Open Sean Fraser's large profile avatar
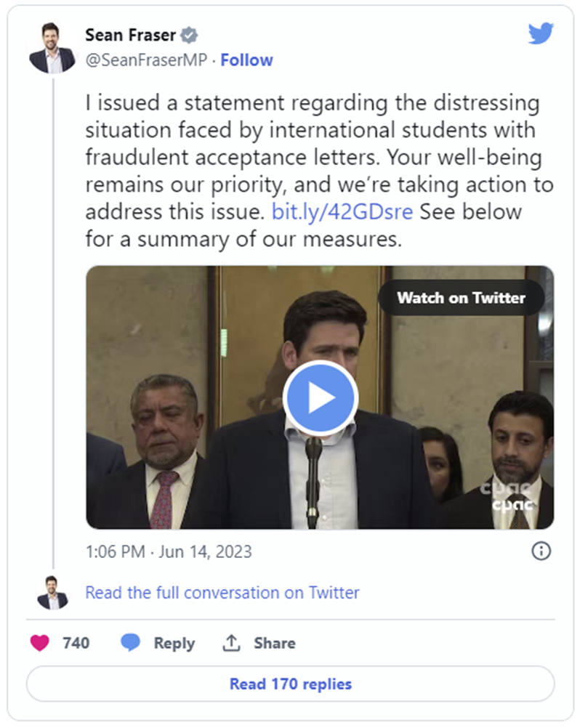 52,48
